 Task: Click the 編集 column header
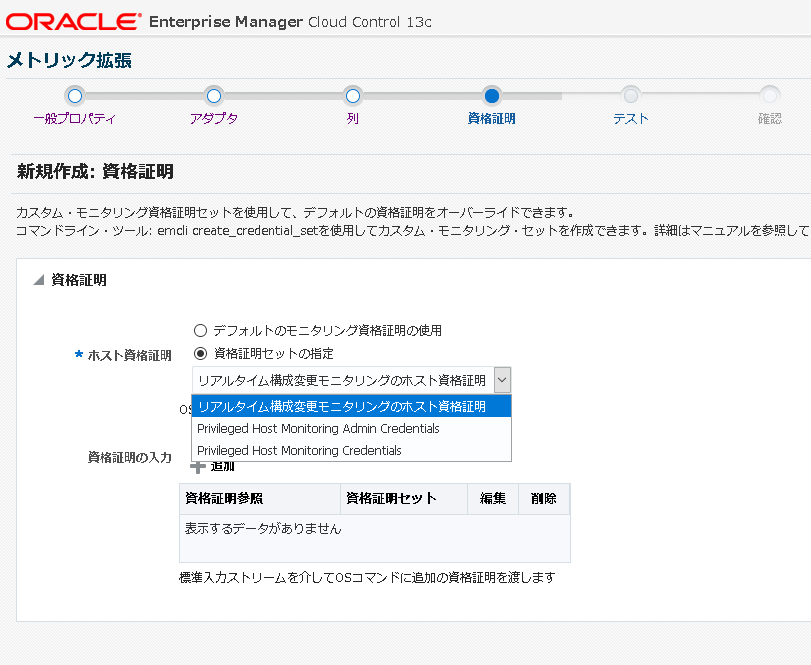tap(493, 498)
